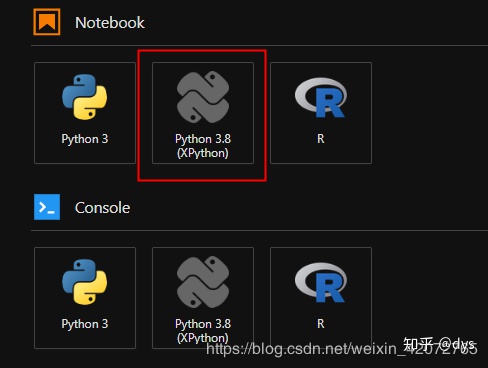Open a Python 3 console
Screen dimensions: 488x368
click(85, 298)
